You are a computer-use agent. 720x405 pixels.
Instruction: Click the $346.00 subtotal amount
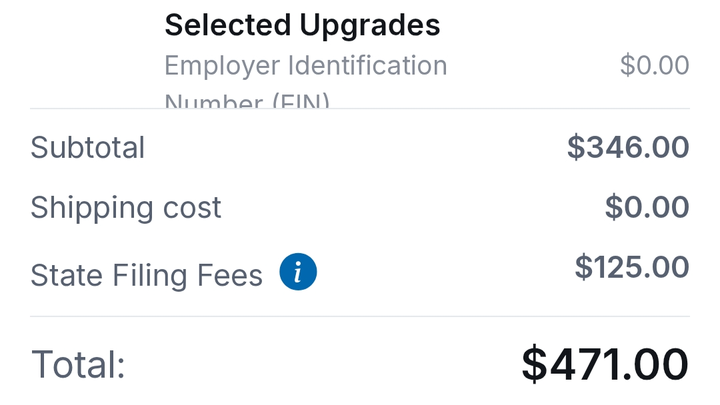point(628,147)
